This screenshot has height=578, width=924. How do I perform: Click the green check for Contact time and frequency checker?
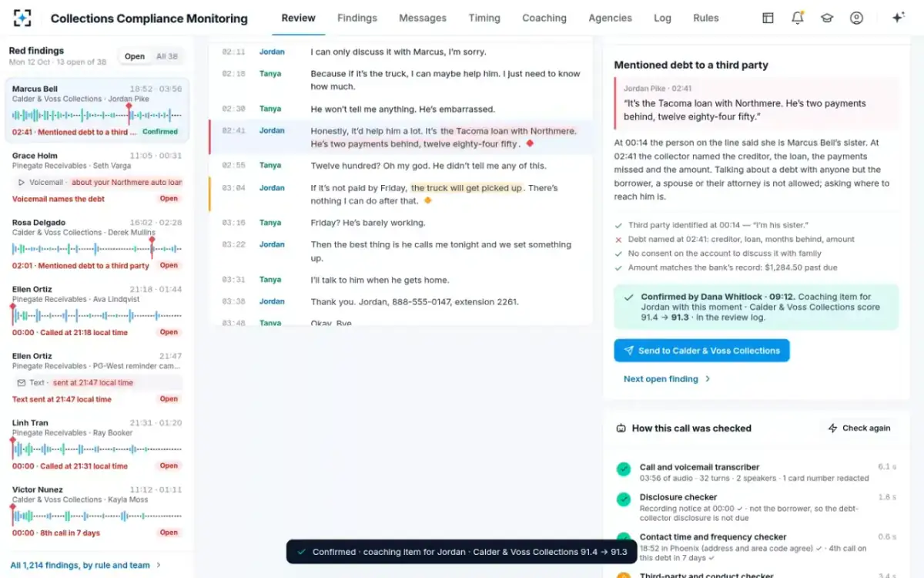[x=624, y=539]
